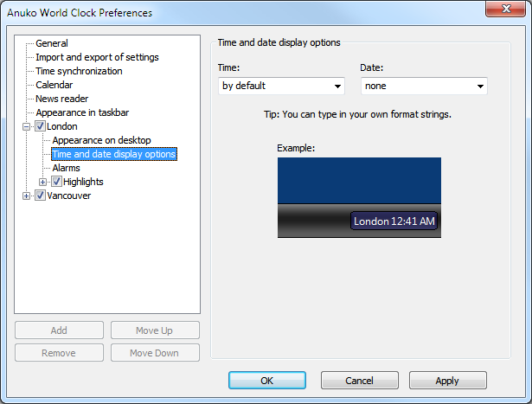This screenshot has height=404, width=532.
Task: Click the Cancel button
Action: [x=359, y=380]
